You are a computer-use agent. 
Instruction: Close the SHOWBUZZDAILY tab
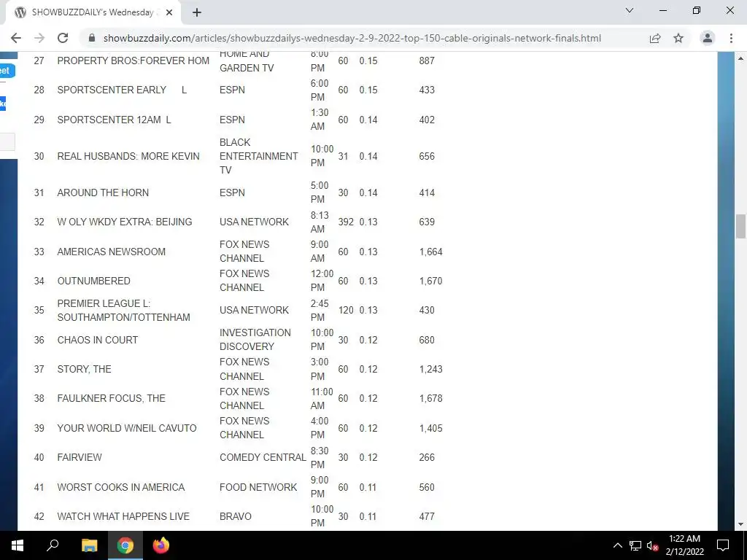(169, 13)
